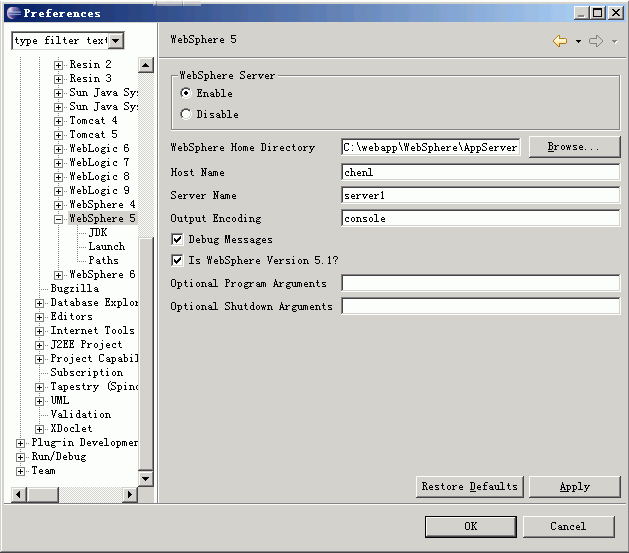This screenshot has width=629, height=553.
Task: Select the WebSphere 4 tree item
Action: [x=102, y=205]
